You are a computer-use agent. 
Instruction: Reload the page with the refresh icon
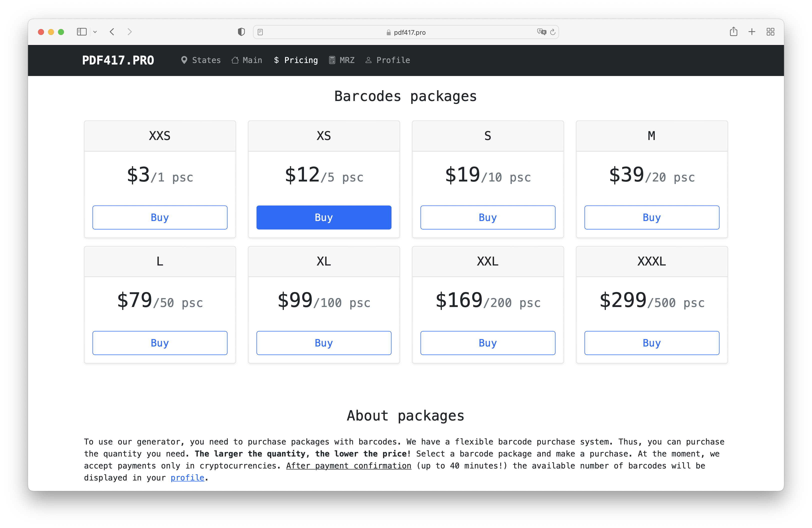click(553, 32)
